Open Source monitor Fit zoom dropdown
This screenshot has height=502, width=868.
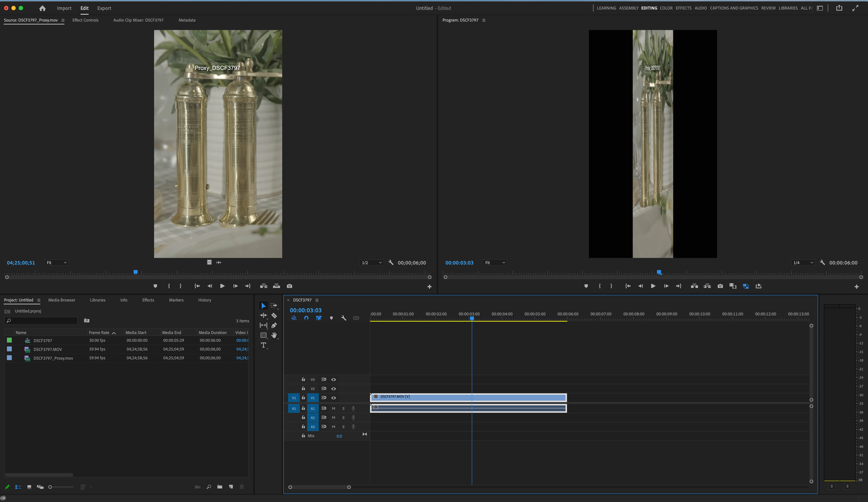pos(57,263)
